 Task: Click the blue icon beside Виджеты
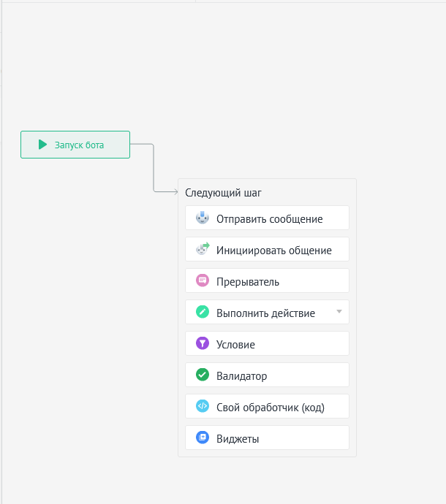[x=203, y=438]
